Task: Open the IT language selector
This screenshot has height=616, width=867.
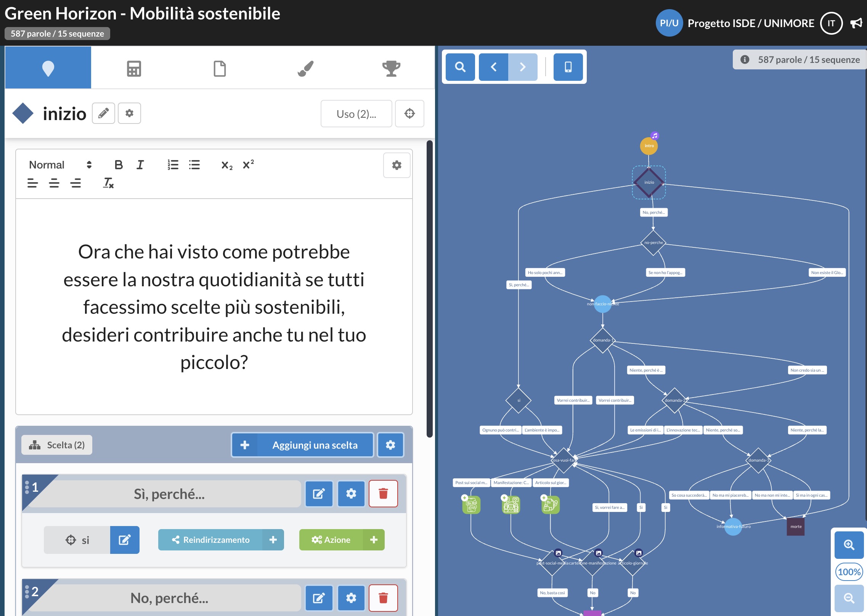Action: tap(831, 23)
